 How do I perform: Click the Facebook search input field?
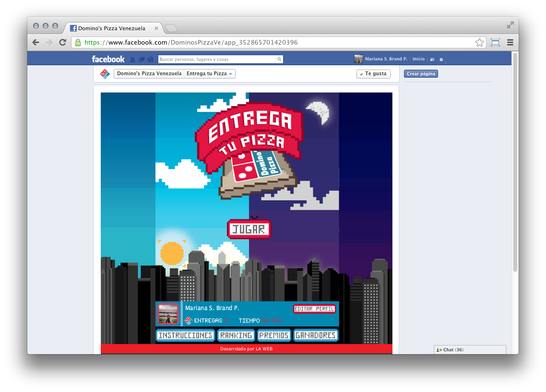(217, 59)
